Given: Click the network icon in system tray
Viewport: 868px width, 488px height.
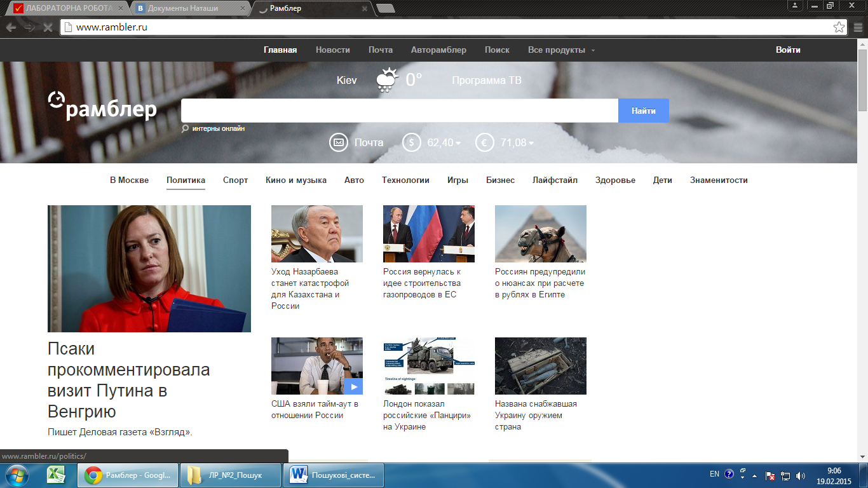Looking at the screenshot, I should click(x=785, y=475).
